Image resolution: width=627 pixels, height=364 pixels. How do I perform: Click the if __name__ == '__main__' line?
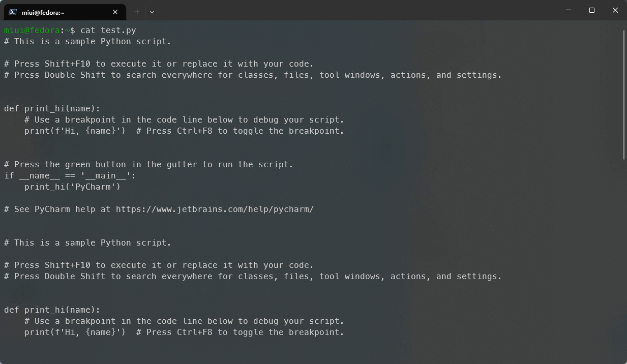70,175
